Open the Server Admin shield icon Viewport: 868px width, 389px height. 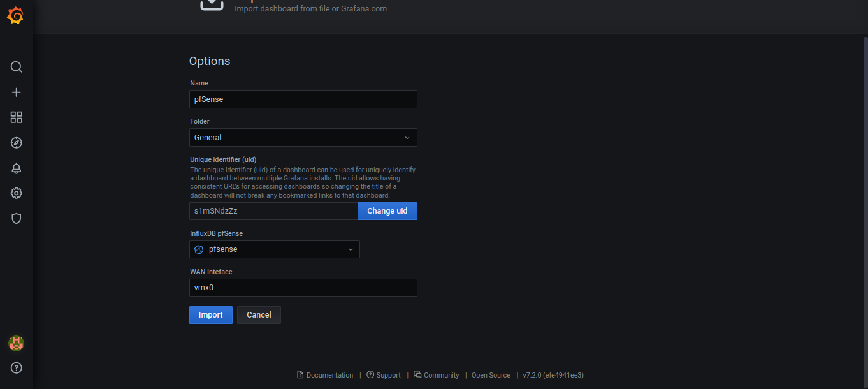[17, 219]
